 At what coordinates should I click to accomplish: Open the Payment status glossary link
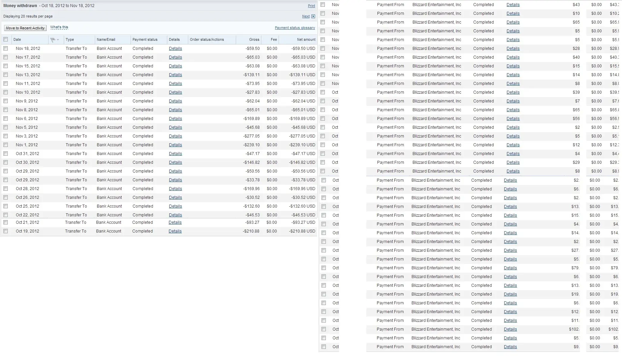pyautogui.click(x=294, y=28)
